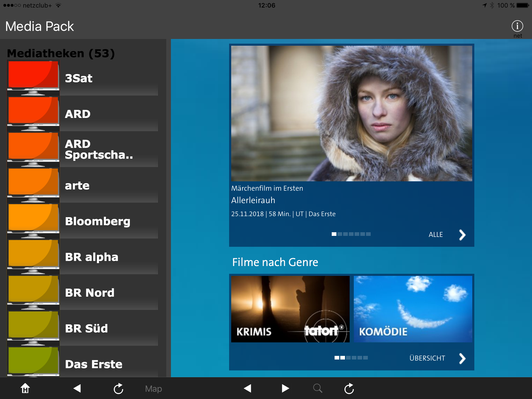Open the KOMÖDIE genre tile
This screenshot has width=532, height=399.
(x=413, y=309)
